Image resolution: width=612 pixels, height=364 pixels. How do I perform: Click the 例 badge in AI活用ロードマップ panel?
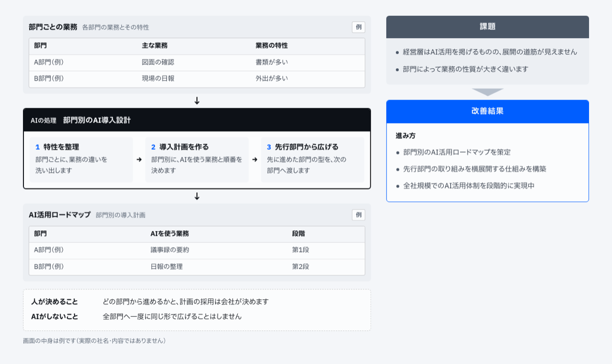point(359,215)
